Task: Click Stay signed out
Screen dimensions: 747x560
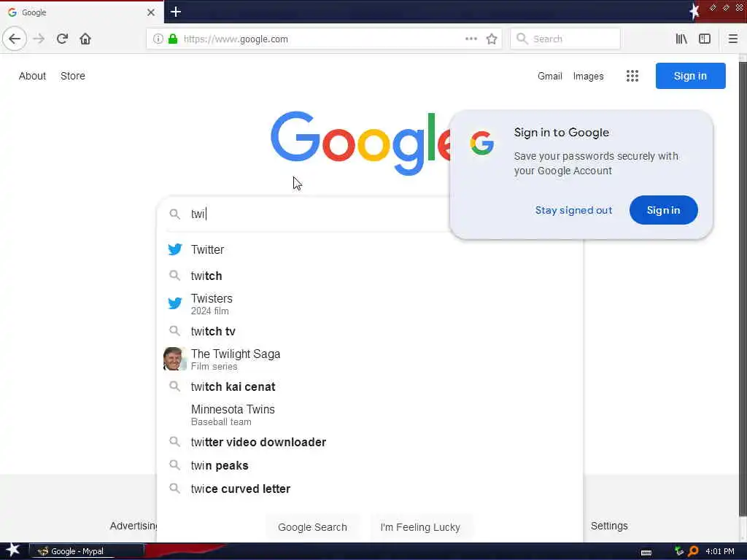Action: [x=573, y=210]
